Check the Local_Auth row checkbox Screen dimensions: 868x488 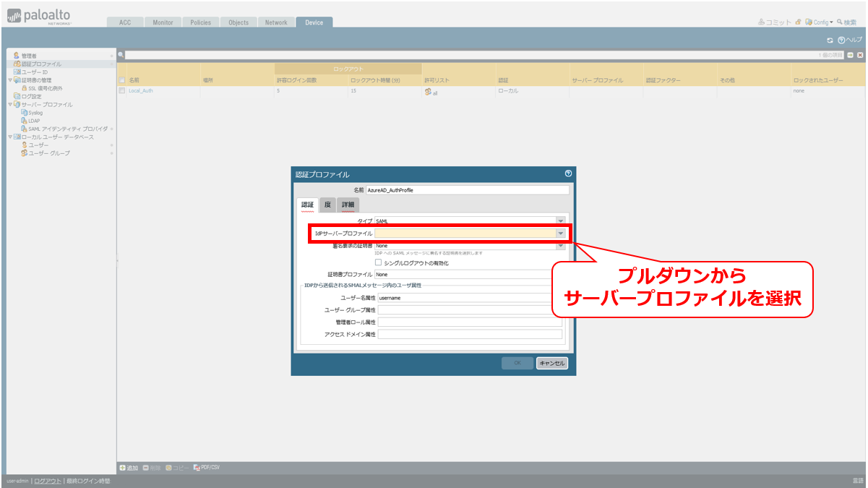point(122,91)
